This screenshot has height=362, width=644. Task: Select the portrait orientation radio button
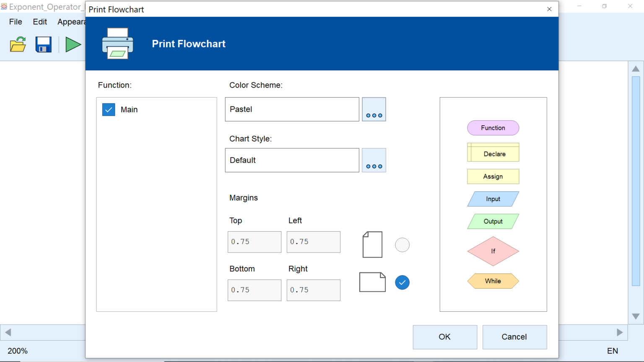[x=402, y=245]
